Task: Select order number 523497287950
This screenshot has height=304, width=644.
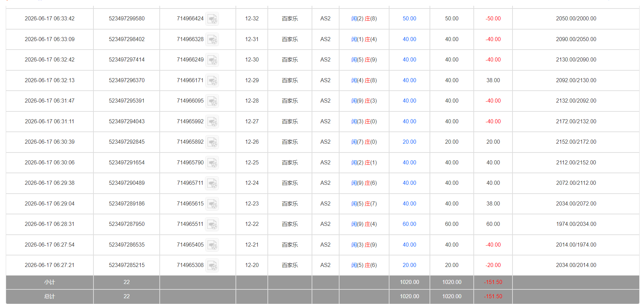Action: [x=127, y=224]
